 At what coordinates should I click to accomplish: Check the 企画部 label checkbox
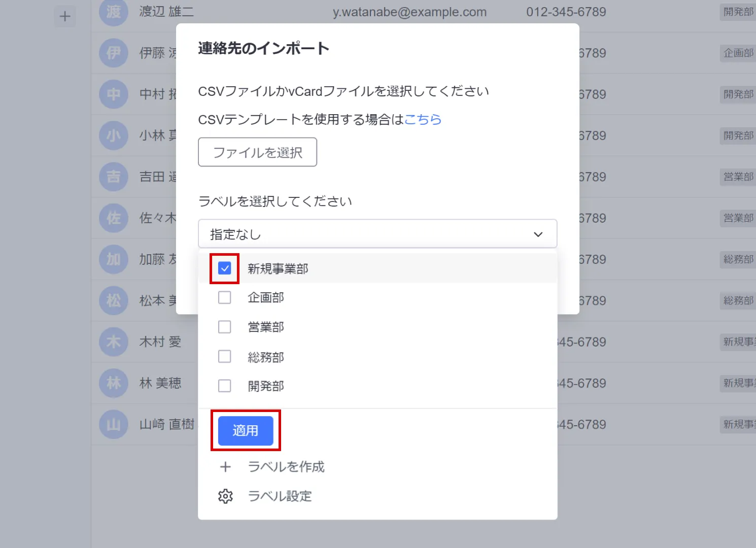point(224,297)
